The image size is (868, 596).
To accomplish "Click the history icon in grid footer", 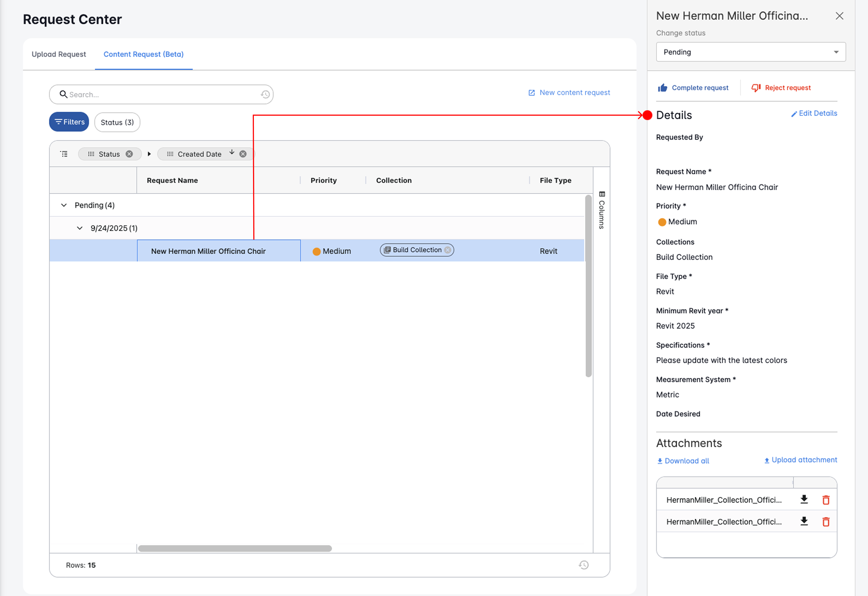I will click(x=583, y=565).
